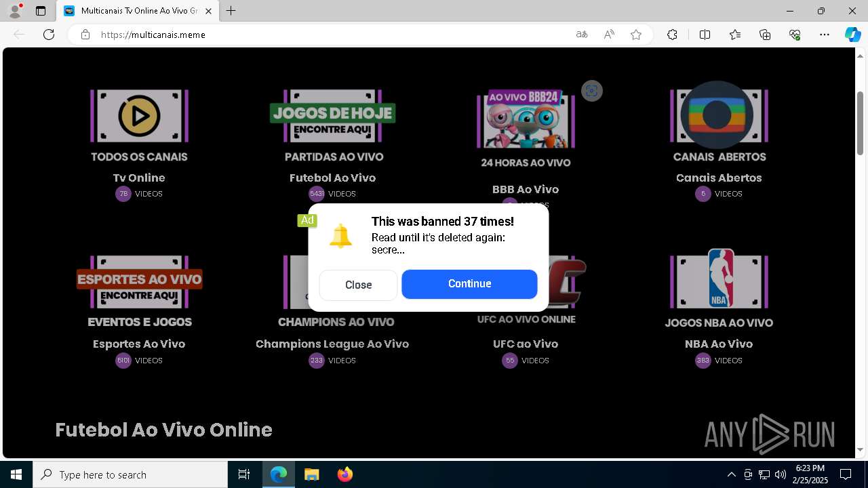868x488 pixels.
Task: Select the Multicanais Tv Online tab
Action: pyautogui.click(x=138, y=11)
